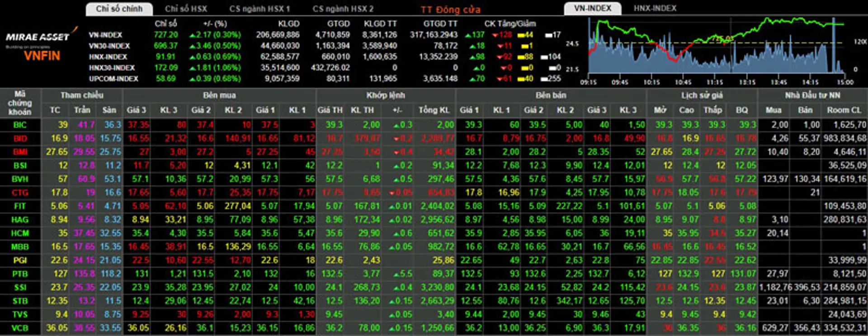Select the UPCOM-INDEX row label

[x=113, y=79]
